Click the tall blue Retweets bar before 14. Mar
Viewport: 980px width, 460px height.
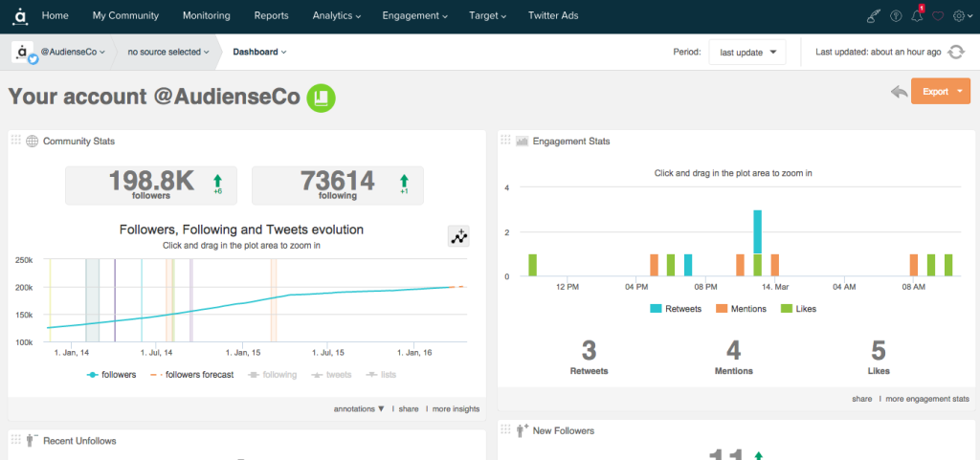coord(758,231)
